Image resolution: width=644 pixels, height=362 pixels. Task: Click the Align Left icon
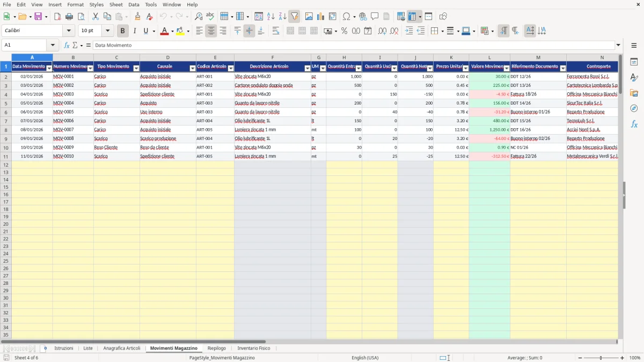199,31
